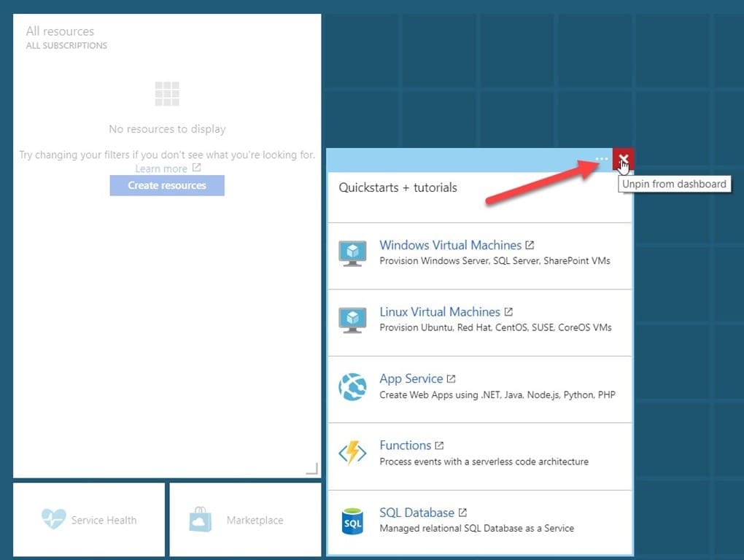Click the Marketplace shopping bag icon

pyautogui.click(x=201, y=519)
